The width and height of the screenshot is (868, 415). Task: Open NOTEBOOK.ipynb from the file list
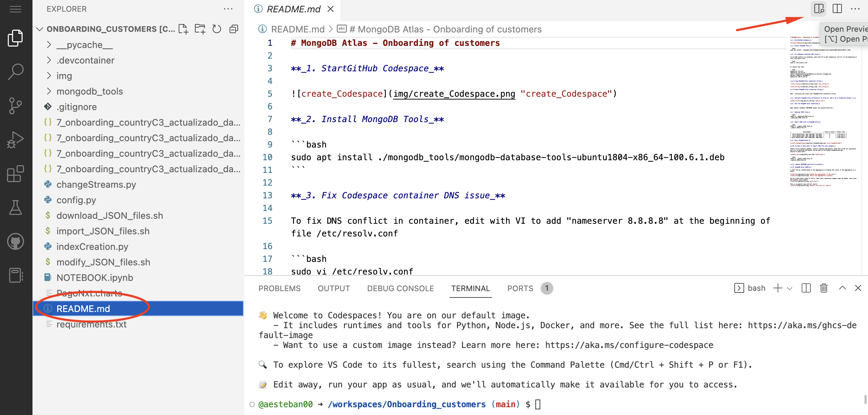[x=95, y=278]
